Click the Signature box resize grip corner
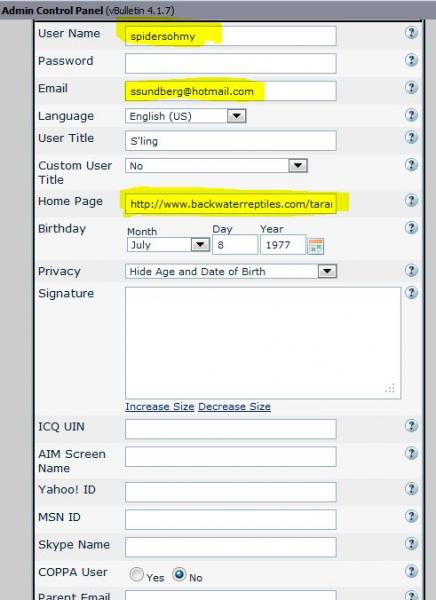The image size is (436, 600). (x=390, y=389)
